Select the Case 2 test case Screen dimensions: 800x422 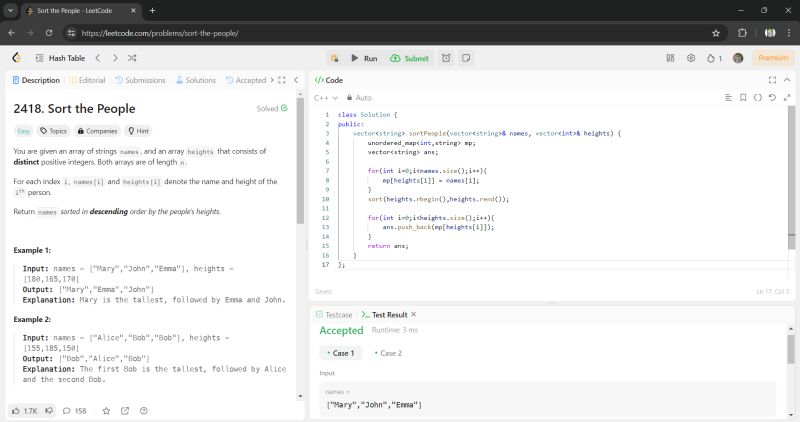(387, 353)
